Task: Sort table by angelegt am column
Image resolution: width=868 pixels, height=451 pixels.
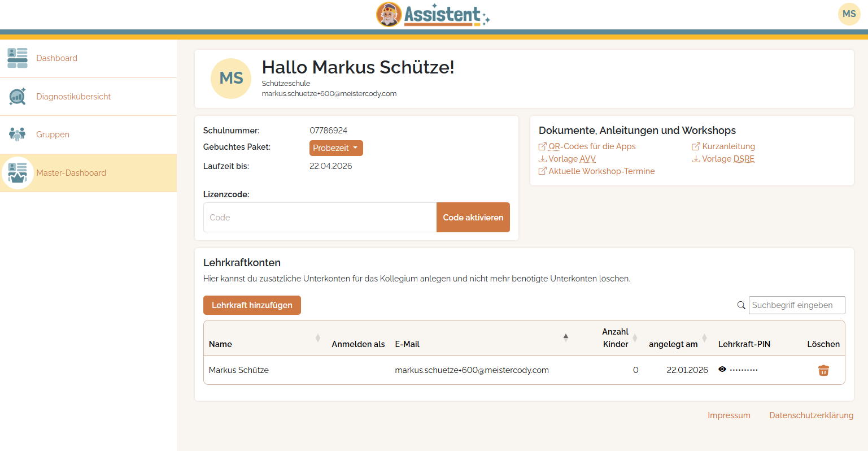Action: 704,338
